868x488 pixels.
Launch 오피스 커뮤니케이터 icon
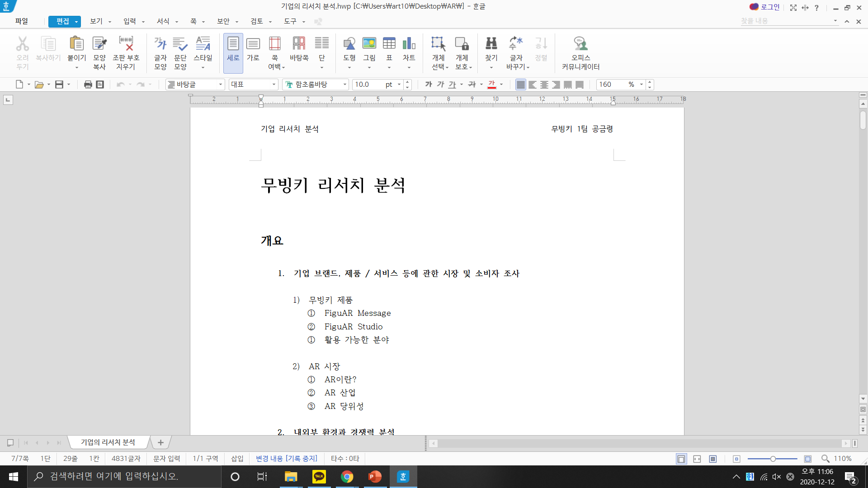pyautogui.click(x=580, y=53)
